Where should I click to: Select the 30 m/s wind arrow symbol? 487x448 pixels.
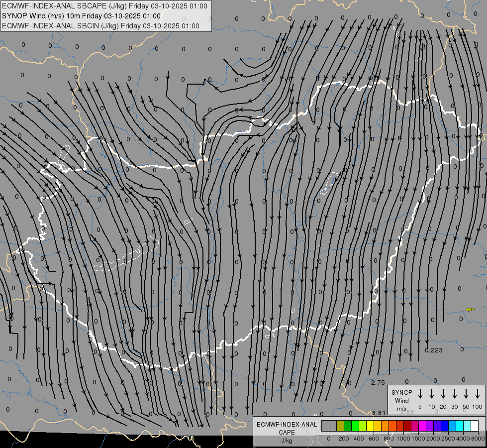tap(455, 394)
